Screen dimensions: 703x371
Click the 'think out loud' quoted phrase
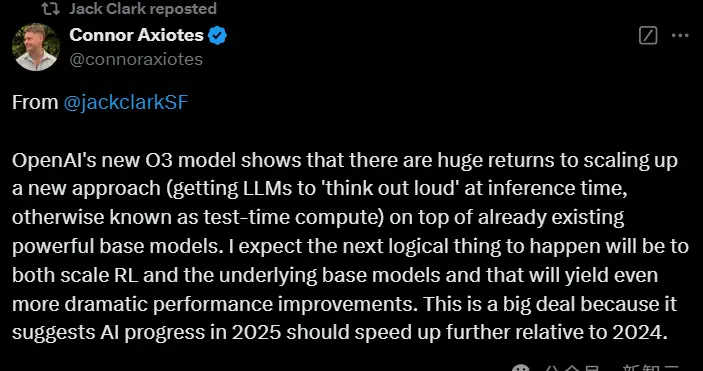tap(391, 189)
